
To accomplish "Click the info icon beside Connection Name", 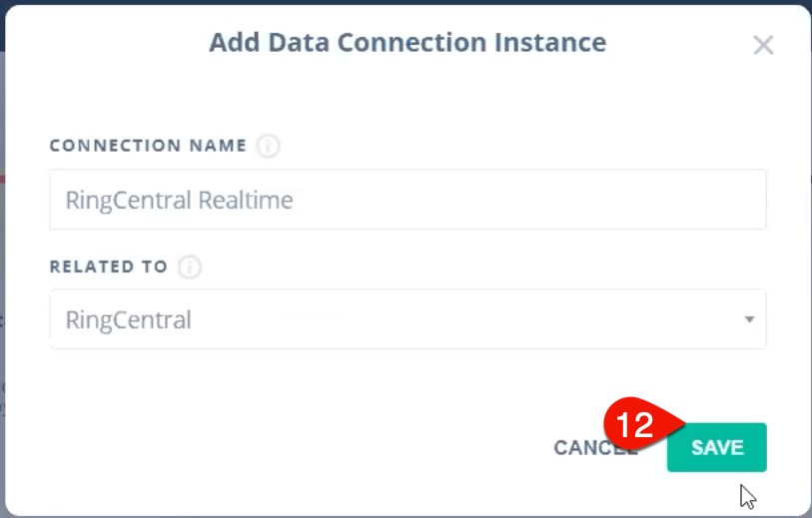I will (269, 146).
